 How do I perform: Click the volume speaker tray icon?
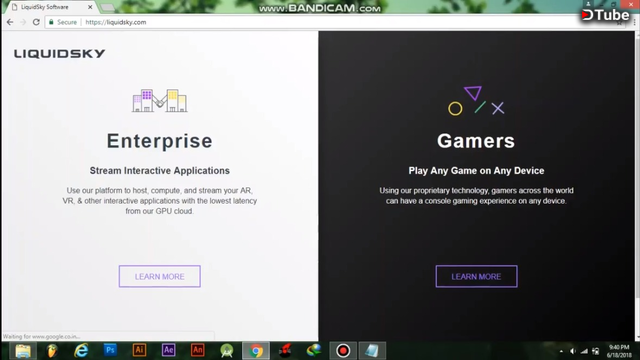573,351
